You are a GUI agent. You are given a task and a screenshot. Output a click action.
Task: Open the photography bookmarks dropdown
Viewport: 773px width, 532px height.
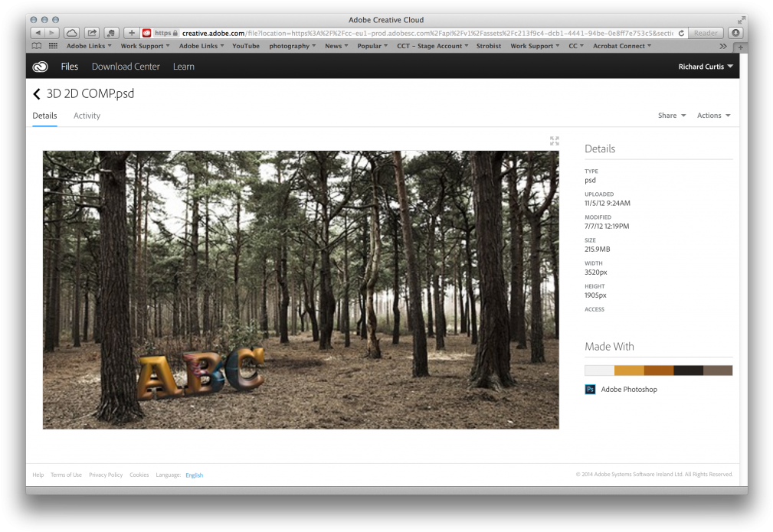[292, 46]
